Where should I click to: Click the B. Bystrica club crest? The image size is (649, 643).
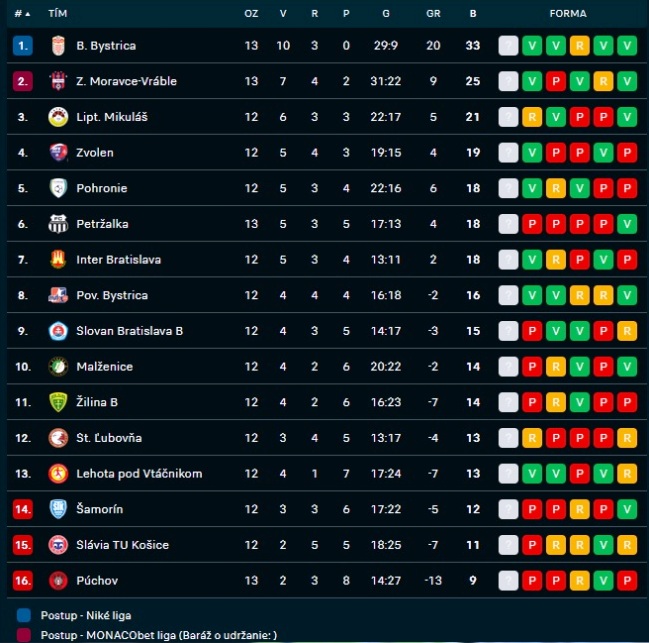(58, 45)
